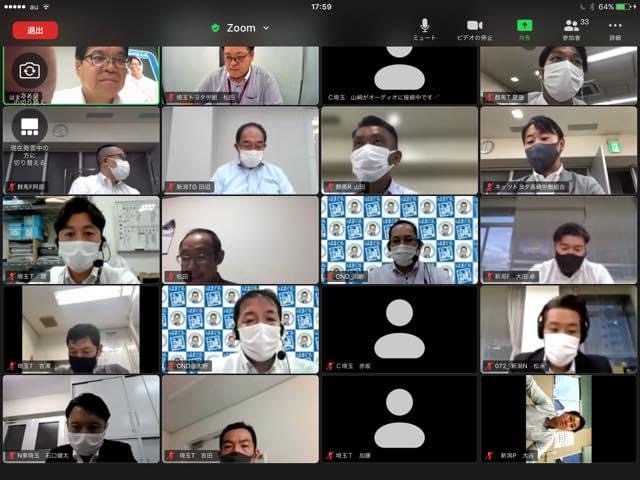
Task: Select the C埼玉 赤坂 avatar tile
Action: coord(400,329)
